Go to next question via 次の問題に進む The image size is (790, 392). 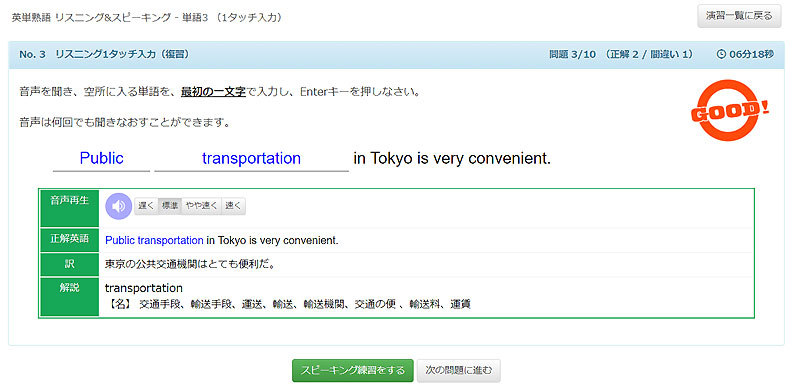tap(459, 371)
